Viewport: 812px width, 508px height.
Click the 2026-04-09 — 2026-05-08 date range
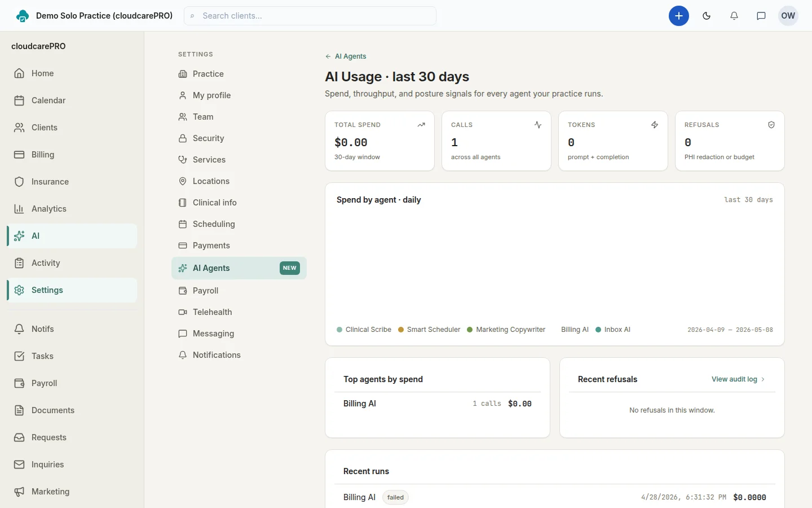(730, 330)
